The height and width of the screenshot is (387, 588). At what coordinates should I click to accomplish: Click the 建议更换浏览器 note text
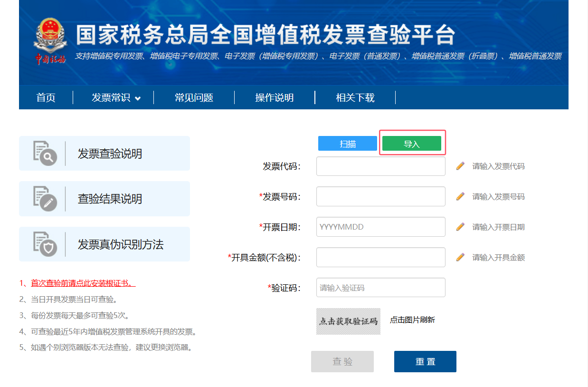click(164, 347)
